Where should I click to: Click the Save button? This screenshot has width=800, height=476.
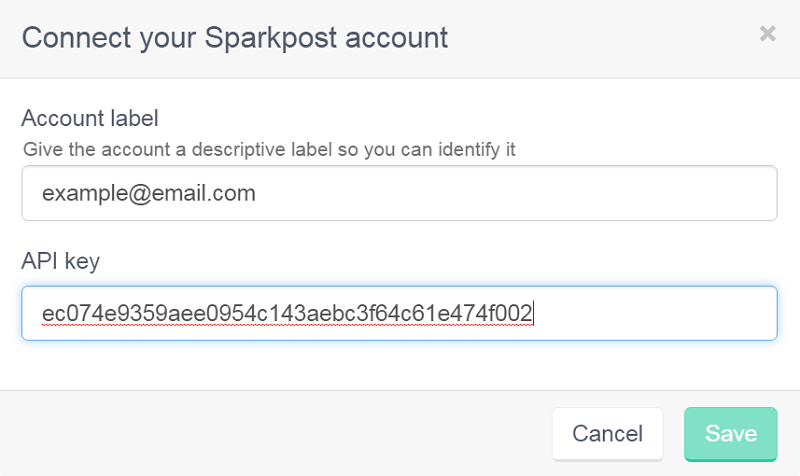731,434
